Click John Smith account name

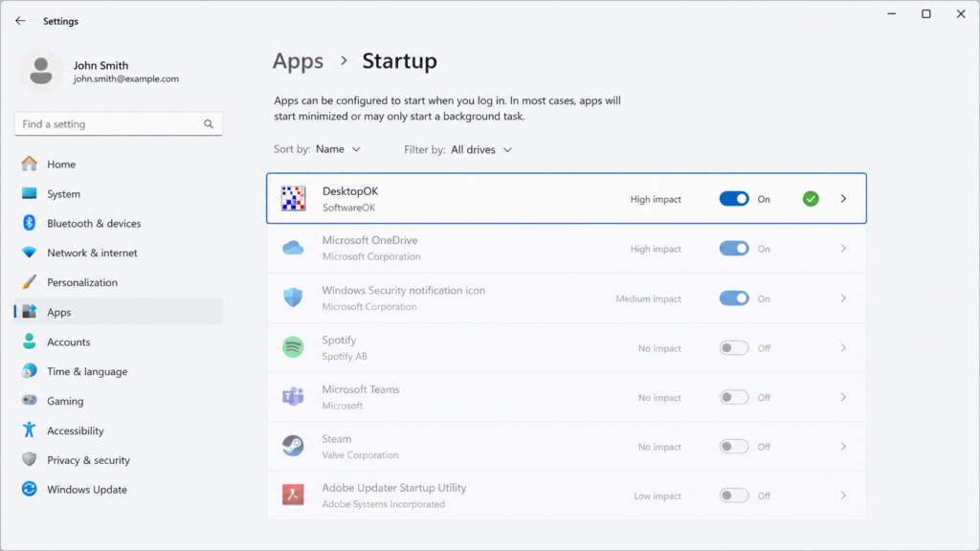(100, 65)
